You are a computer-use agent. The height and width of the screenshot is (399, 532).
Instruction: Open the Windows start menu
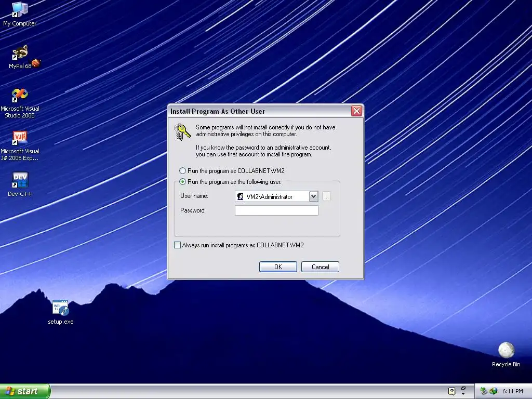25,391
